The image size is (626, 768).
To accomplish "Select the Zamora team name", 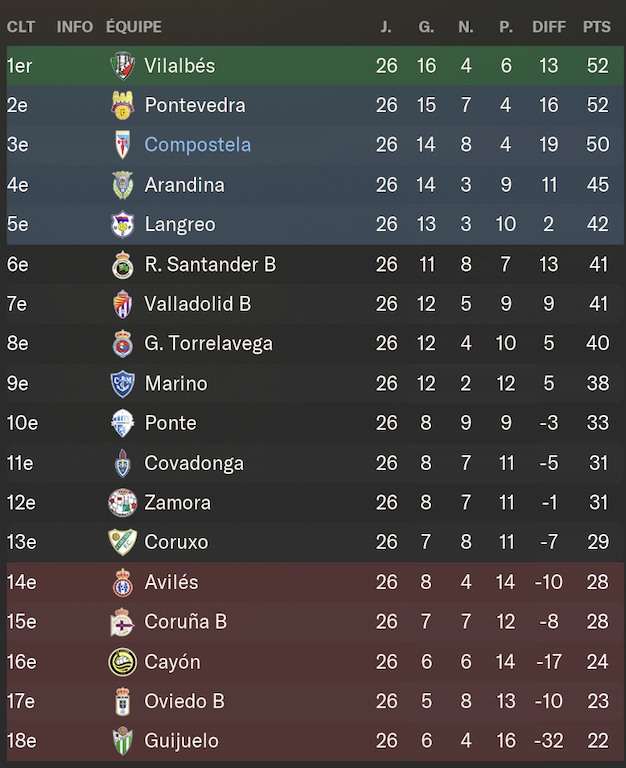I will point(177,503).
